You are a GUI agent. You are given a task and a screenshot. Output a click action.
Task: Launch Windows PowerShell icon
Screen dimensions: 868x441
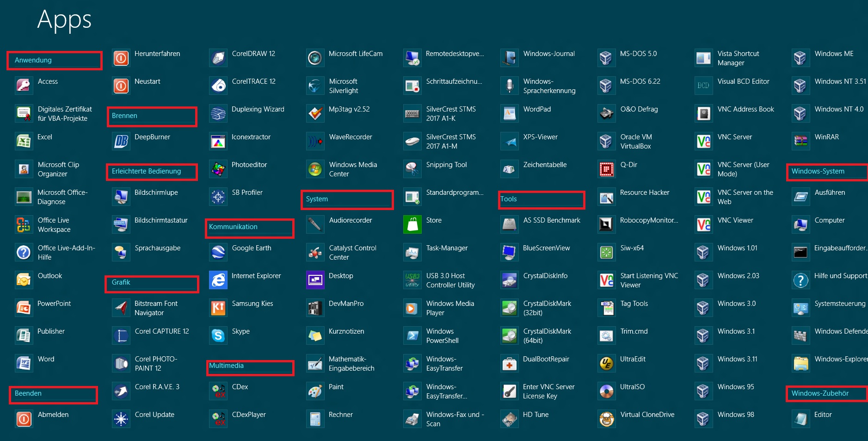tap(412, 335)
